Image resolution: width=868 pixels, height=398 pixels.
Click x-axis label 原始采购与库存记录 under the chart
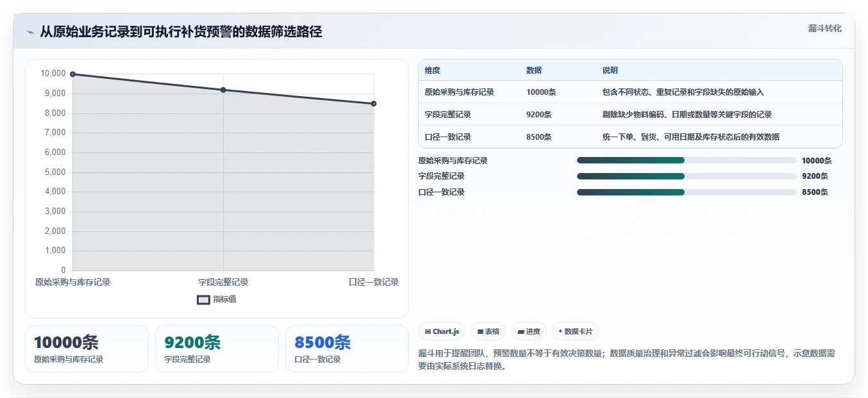pos(72,282)
